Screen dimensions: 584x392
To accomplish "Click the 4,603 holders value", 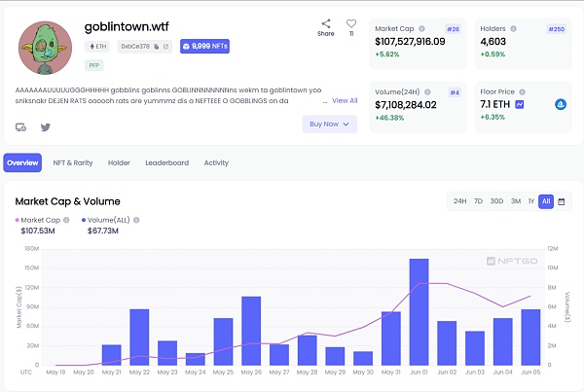I will [x=493, y=42].
